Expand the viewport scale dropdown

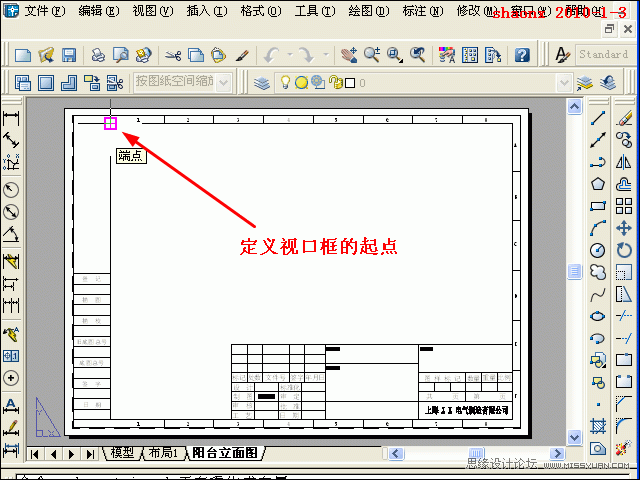223,82
